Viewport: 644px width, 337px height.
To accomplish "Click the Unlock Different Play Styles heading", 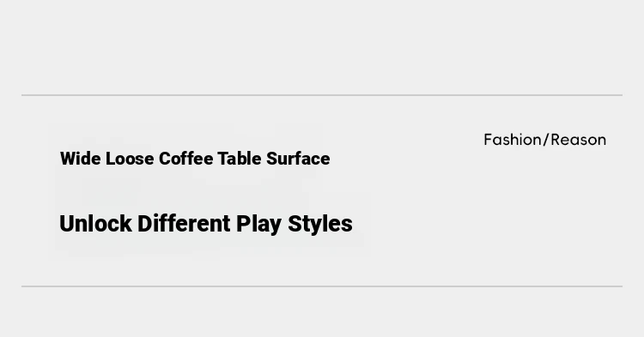I will (206, 224).
